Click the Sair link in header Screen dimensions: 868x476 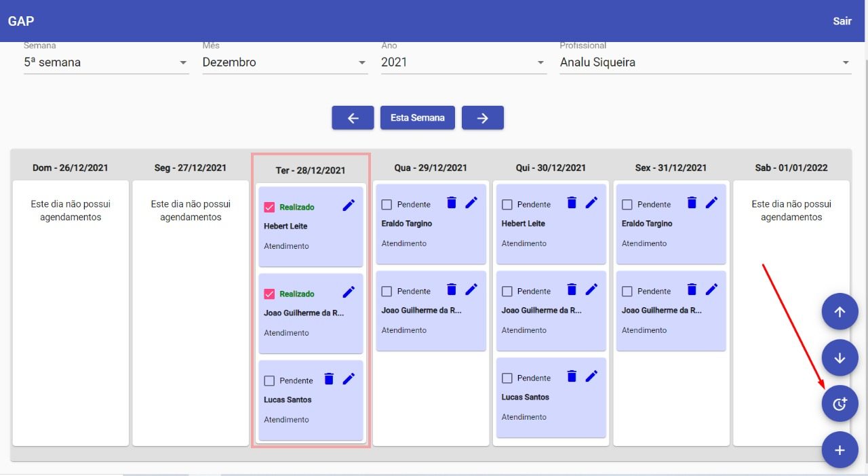click(x=842, y=21)
